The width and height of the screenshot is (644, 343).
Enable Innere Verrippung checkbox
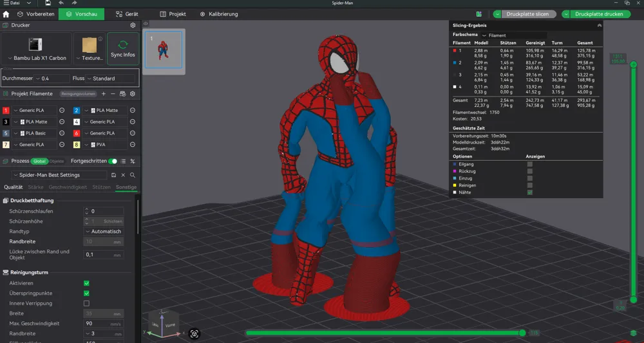86,304
